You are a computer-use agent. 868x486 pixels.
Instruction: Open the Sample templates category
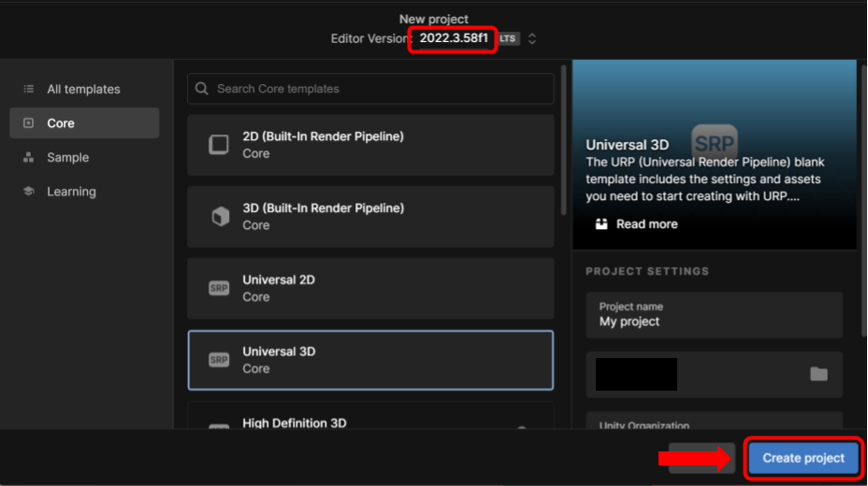[84, 158]
